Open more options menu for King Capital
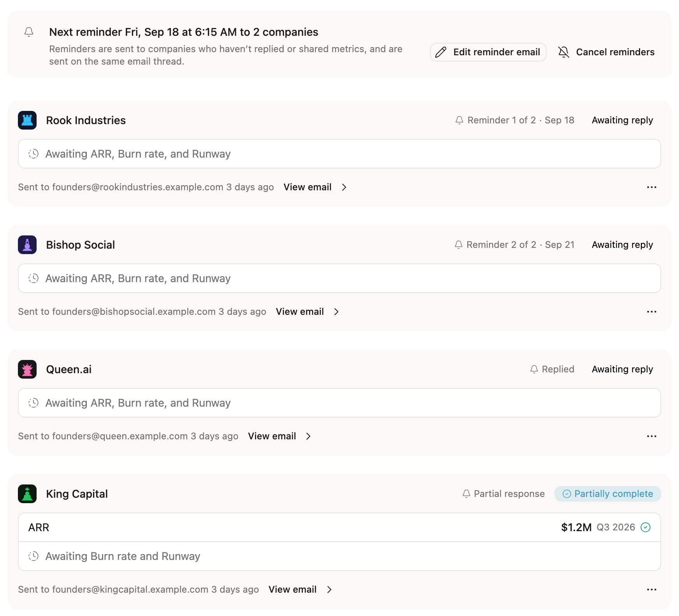 coord(652,590)
